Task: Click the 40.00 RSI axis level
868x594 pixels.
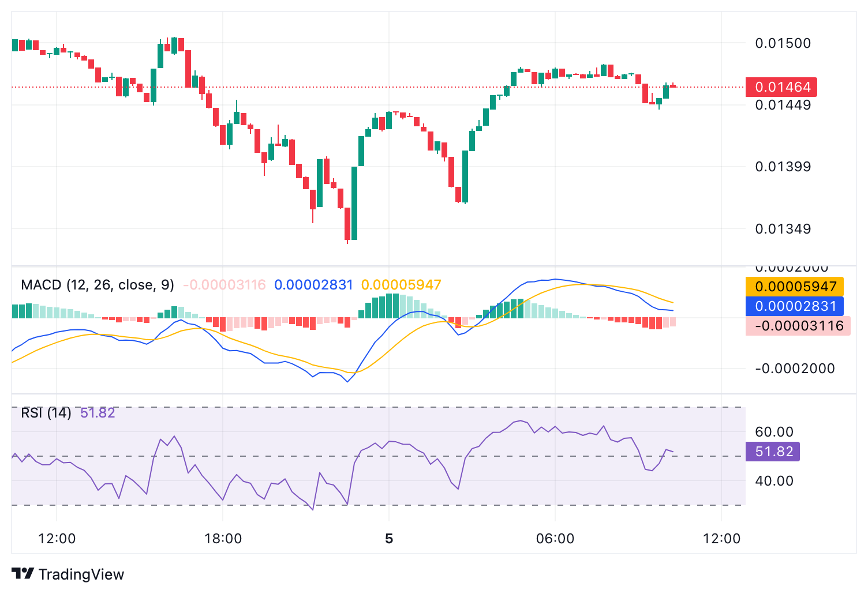Action: coord(774,481)
